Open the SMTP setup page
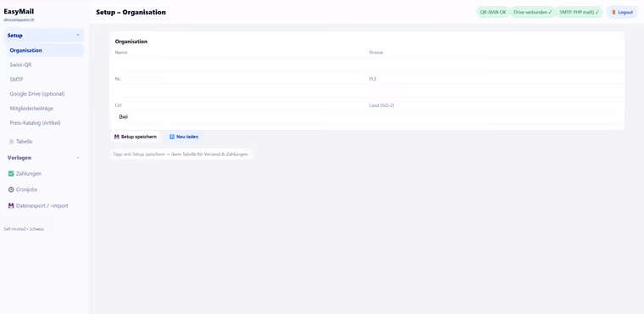This screenshot has width=644, height=314. [16, 80]
